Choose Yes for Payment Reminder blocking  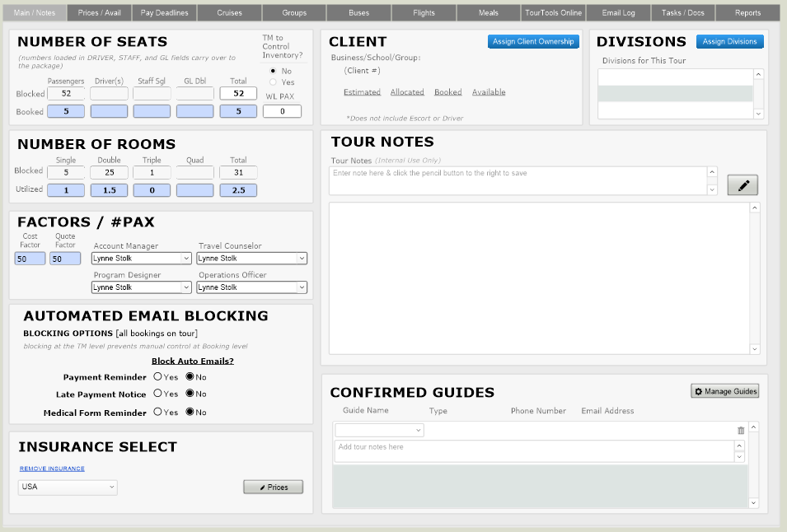(x=157, y=376)
